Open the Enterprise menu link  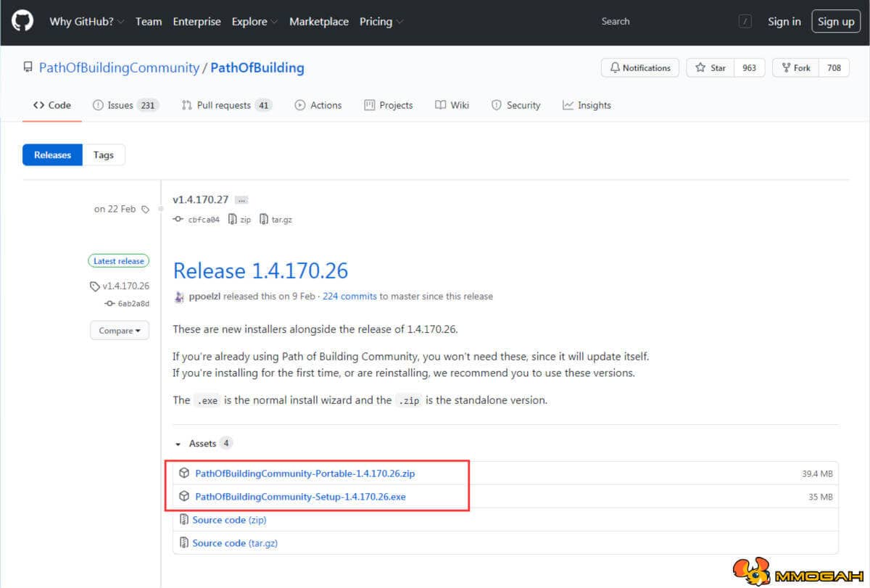pyautogui.click(x=196, y=22)
